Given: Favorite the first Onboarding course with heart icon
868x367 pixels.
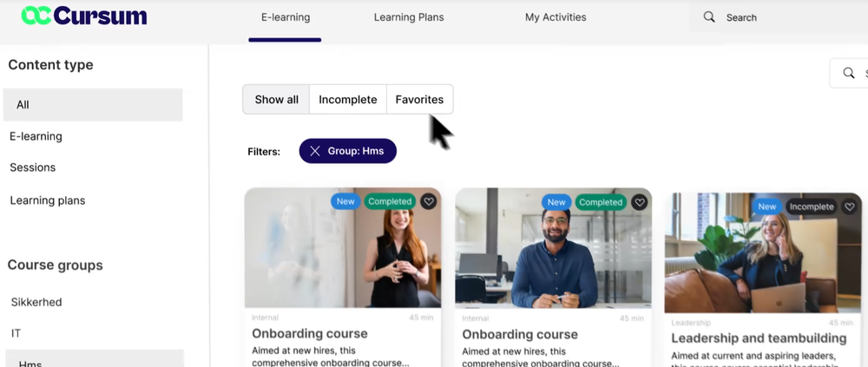Looking at the screenshot, I should point(429,201).
